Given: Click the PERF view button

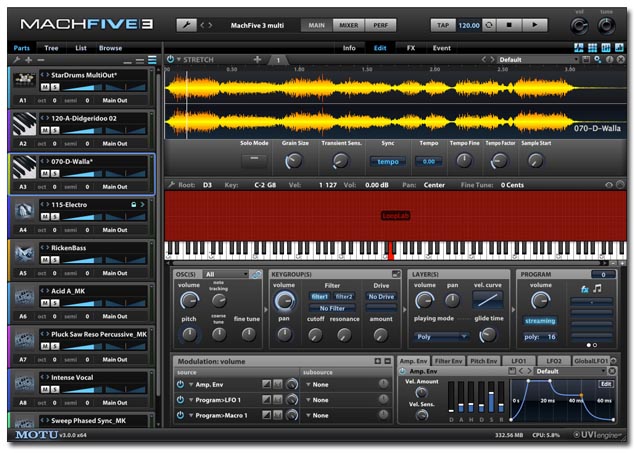Looking at the screenshot, I should tap(380, 25).
